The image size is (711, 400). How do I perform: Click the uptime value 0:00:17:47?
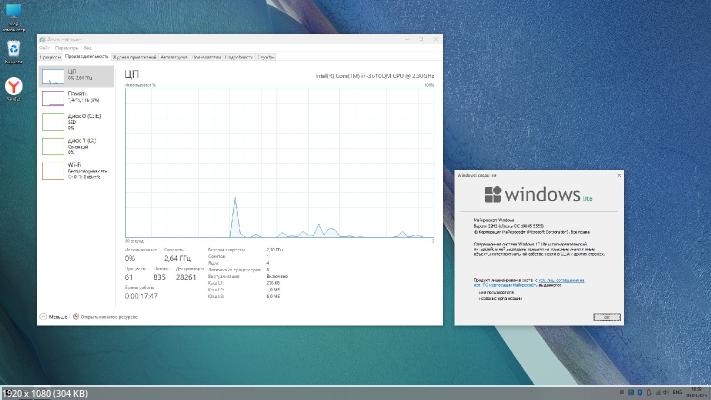[141, 296]
